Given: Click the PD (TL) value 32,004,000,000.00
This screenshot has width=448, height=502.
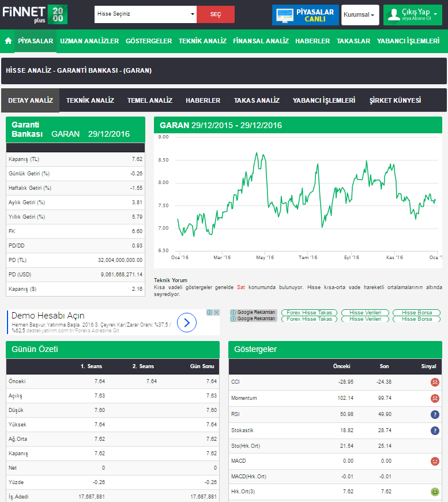Looking at the screenshot, I should pyautogui.click(x=120, y=260).
